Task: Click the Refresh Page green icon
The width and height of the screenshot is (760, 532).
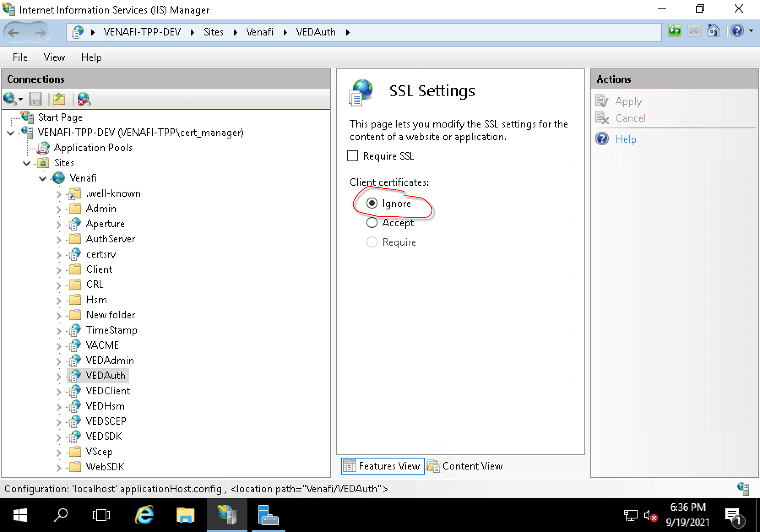Action: tap(674, 31)
